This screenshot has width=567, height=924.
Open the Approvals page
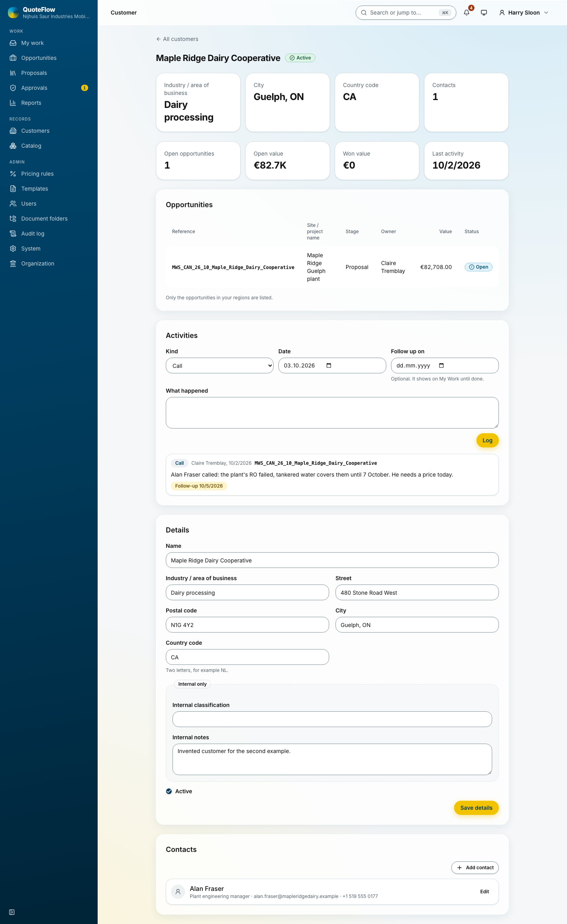(x=49, y=88)
